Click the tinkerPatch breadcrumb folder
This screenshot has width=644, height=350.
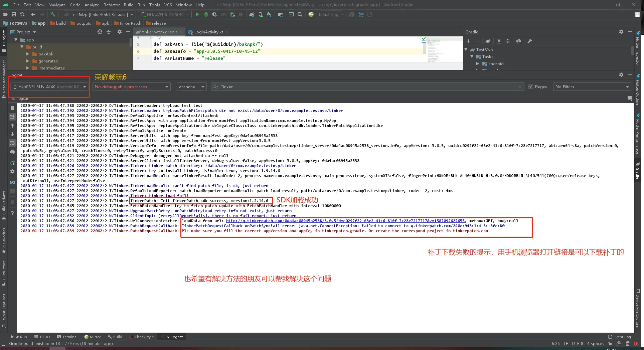(128, 23)
